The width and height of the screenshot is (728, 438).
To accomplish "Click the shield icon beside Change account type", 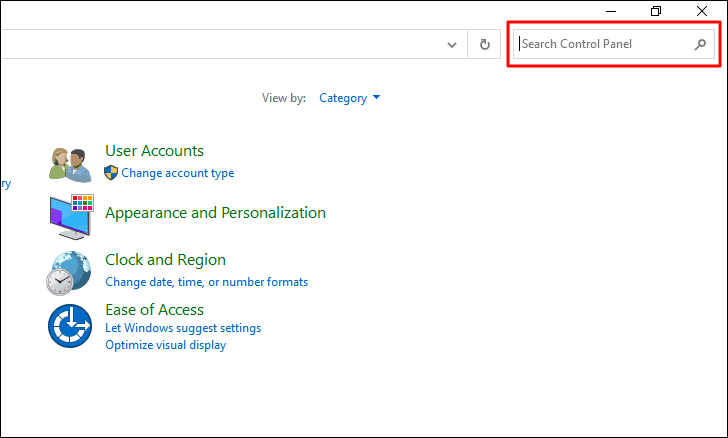I will point(111,173).
